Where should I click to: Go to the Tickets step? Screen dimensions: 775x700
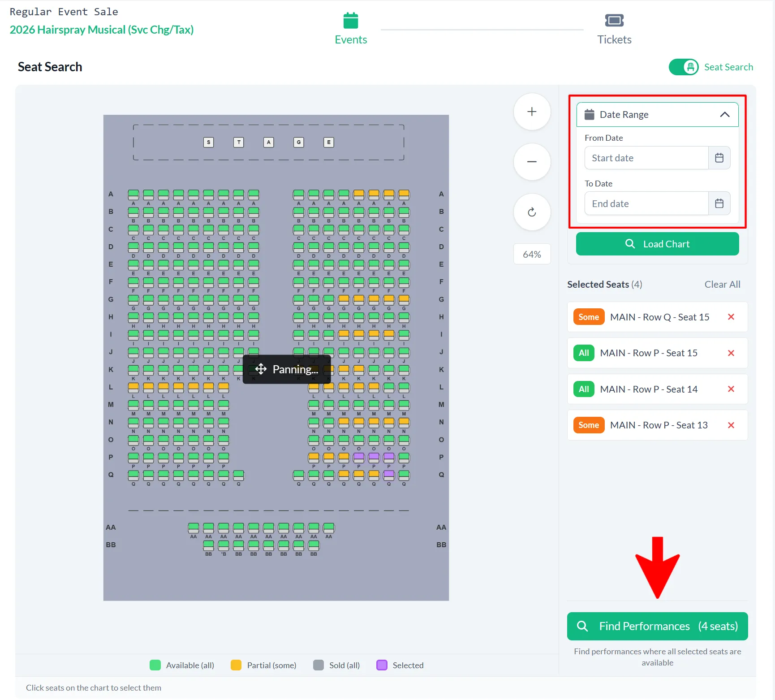coord(614,29)
